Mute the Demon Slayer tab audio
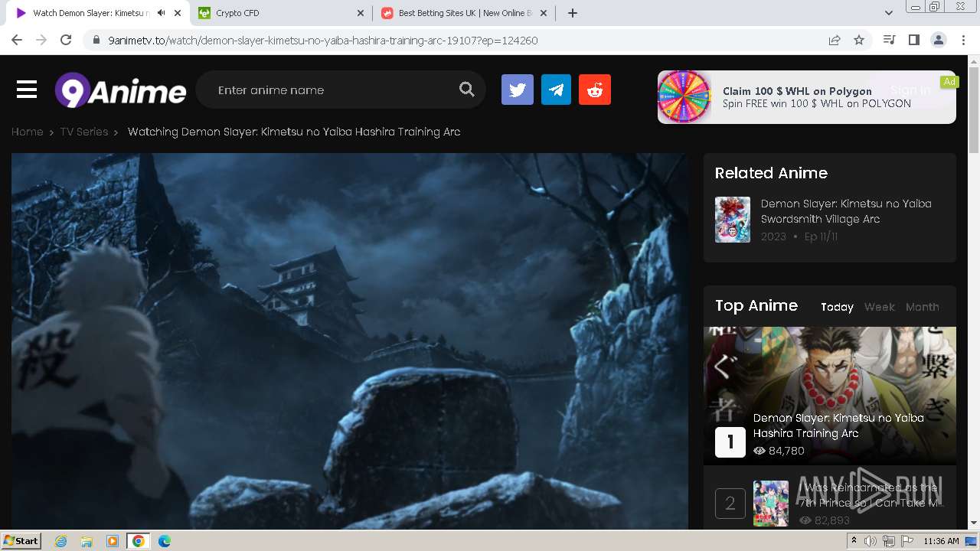Viewport: 980px width, 551px height. click(x=162, y=13)
